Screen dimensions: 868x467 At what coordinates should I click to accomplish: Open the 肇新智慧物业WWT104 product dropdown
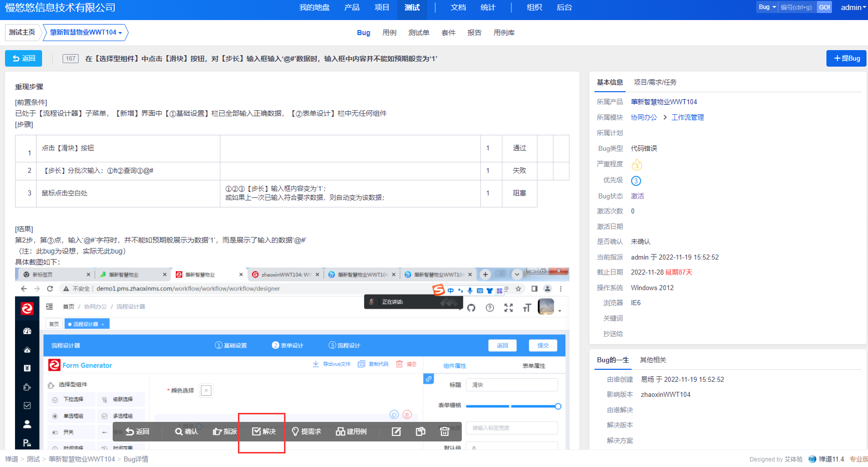coord(86,32)
